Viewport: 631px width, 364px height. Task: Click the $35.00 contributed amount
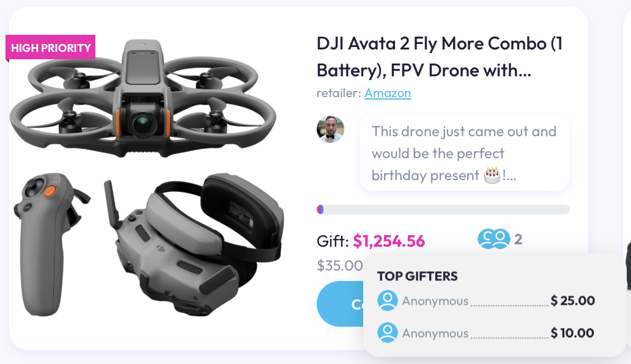pos(339,265)
